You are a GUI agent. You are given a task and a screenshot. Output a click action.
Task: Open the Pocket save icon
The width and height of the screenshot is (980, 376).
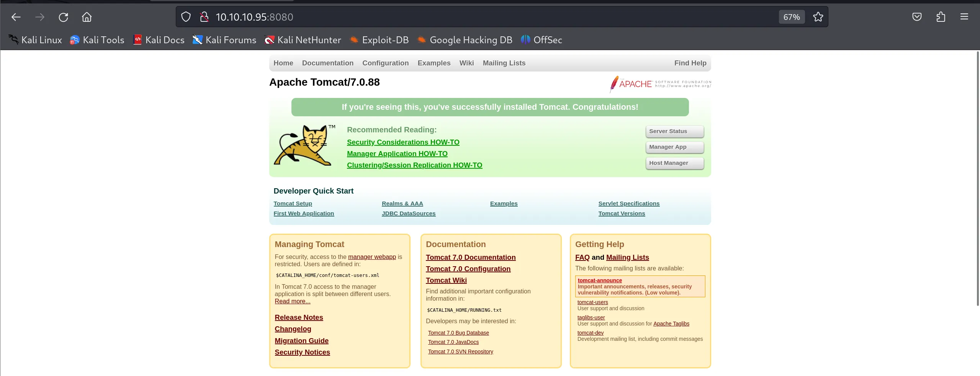(917, 17)
